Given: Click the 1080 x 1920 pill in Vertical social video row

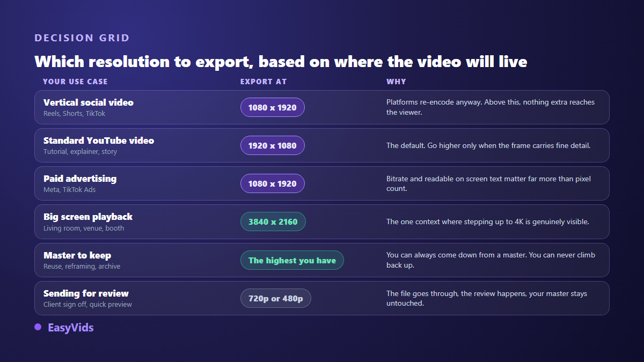Looking at the screenshot, I should [273, 107].
